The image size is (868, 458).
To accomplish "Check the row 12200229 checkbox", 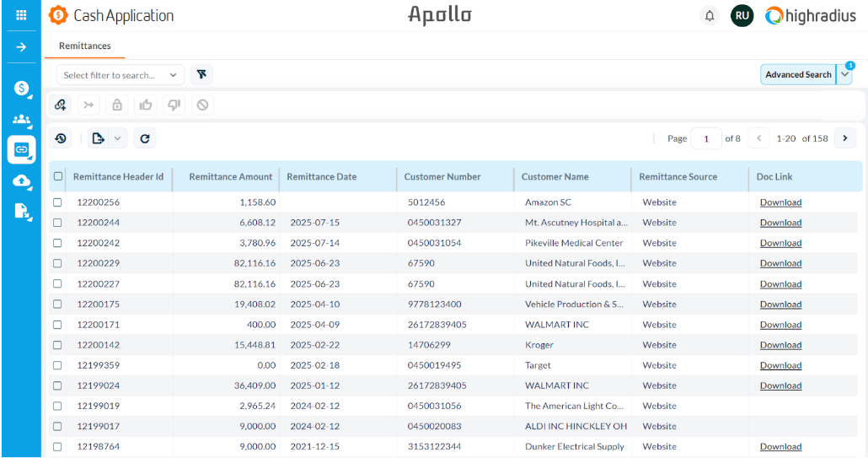I will [x=57, y=264].
